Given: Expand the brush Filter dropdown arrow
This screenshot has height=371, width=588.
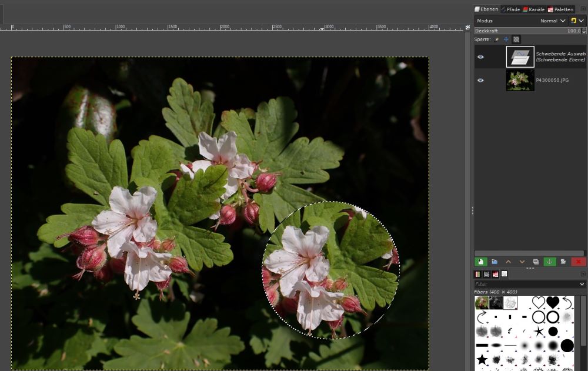Looking at the screenshot, I should pyautogui.click(x=582, y=284).
